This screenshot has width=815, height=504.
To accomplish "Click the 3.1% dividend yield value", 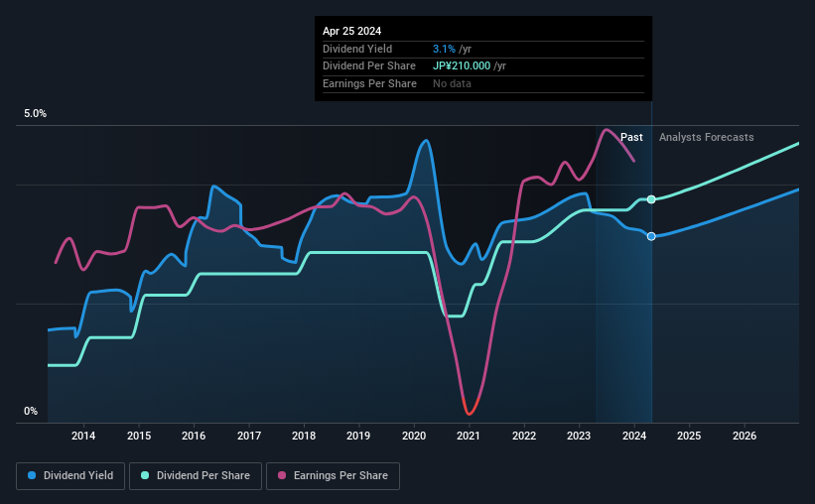I will point(444,49).
